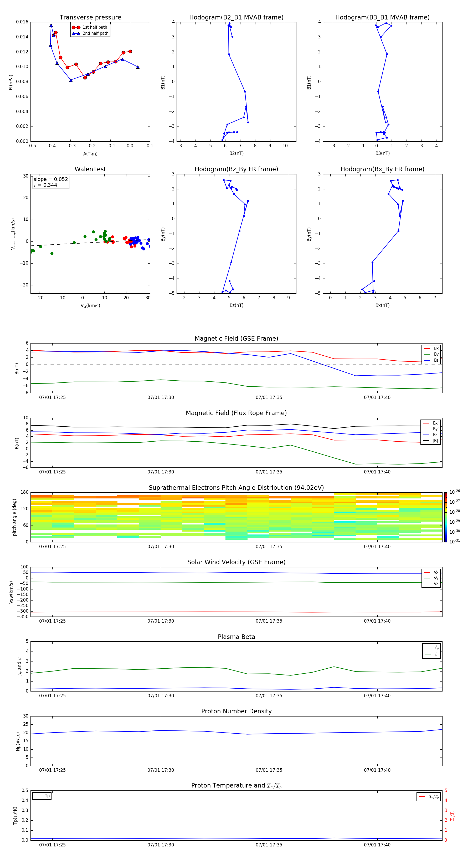The height and width of the screenshot is (868, 473).
Task: Click |B| legend entry in flux rope plot
Action: [x=431, y=441]
